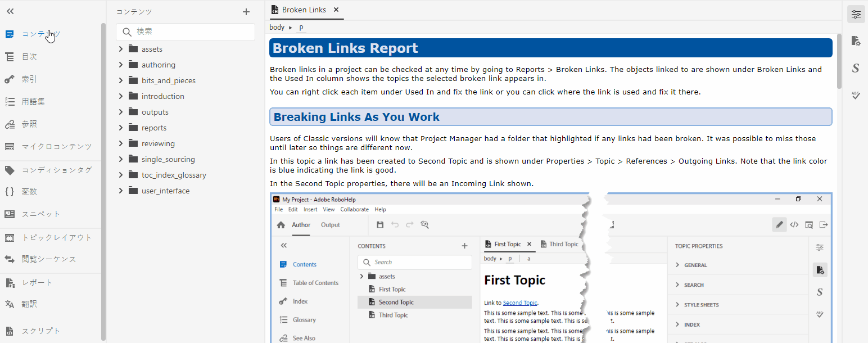Open the content properties sliders icon on right rail

click(856, 15)
